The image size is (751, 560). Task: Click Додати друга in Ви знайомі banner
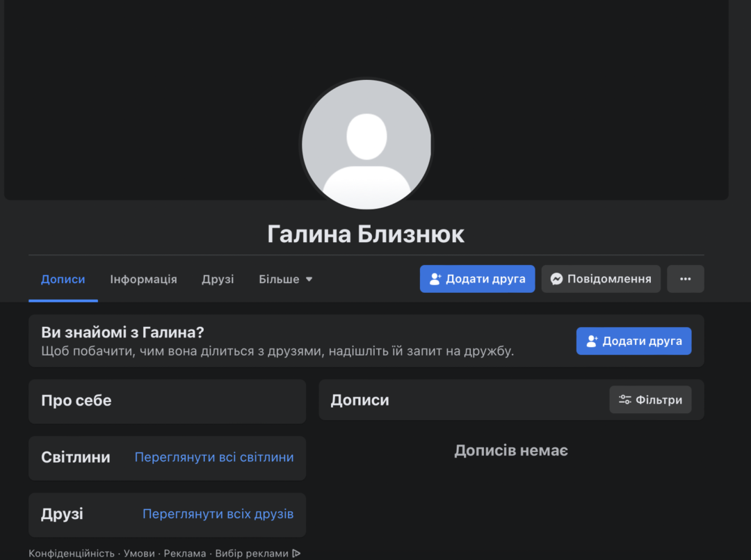click(x=633, y=341)
